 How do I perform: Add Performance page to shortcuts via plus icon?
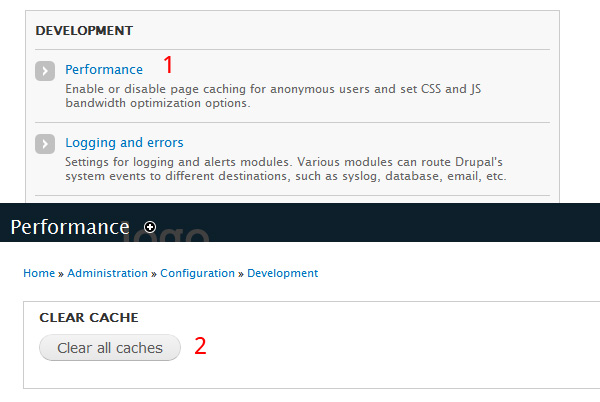[x=150, y=227]
